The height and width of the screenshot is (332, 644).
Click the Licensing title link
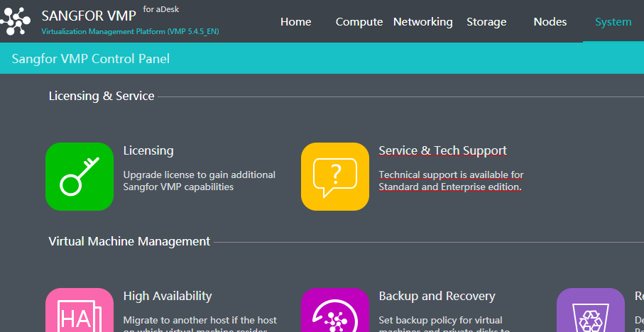[x=148, y=150]
